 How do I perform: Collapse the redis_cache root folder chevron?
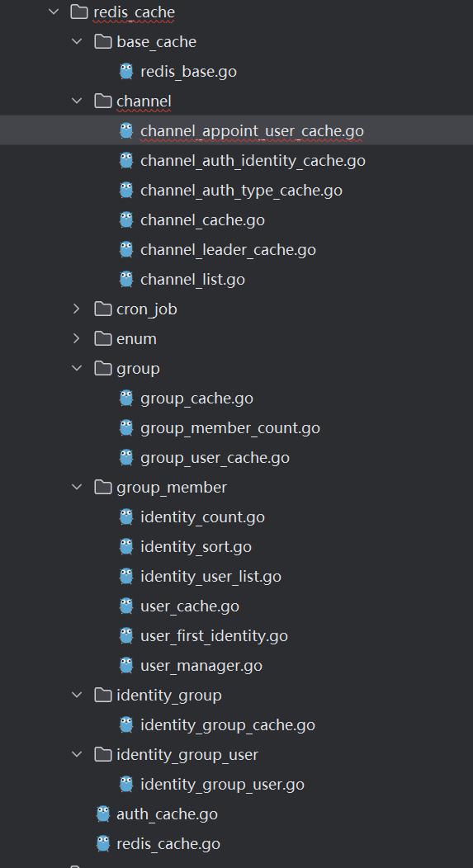coord(54,12)
